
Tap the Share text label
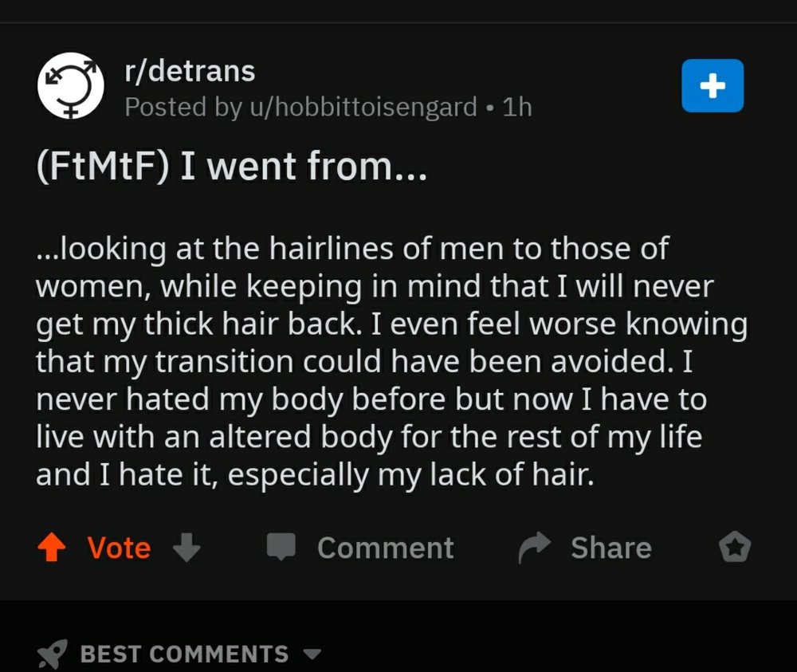pyautogui.click(x=611, y=548)
